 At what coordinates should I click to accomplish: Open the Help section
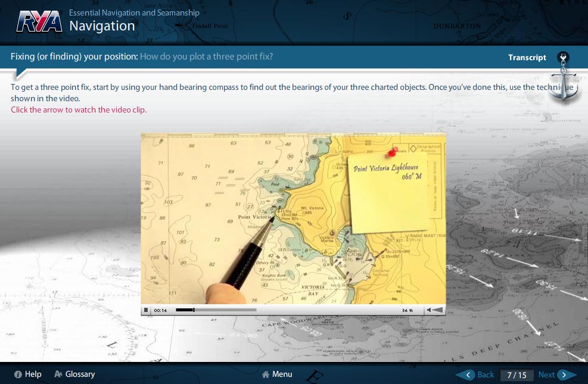(33, 374)
